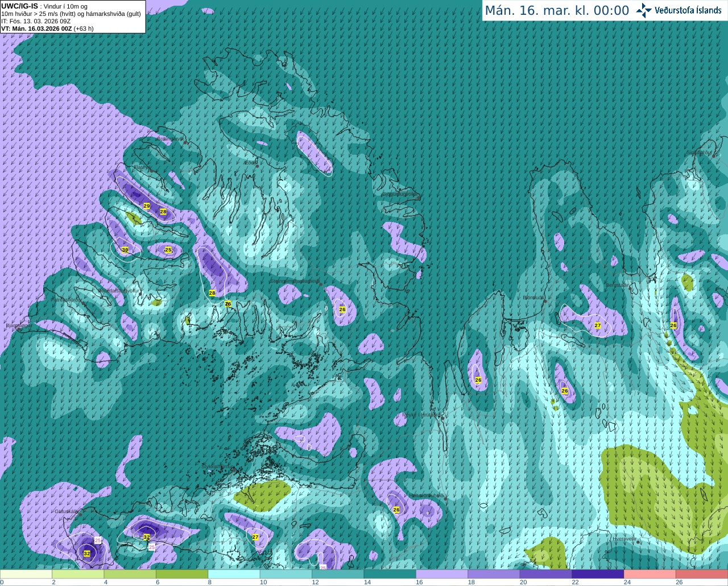Pick the pale yellow 0–2 m/s scale swatch

pos(26,574)
